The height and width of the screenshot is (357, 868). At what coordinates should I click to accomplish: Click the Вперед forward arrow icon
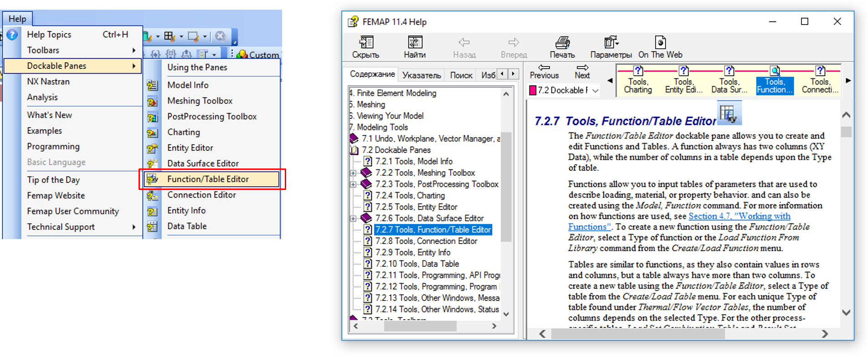coord(514,42)
